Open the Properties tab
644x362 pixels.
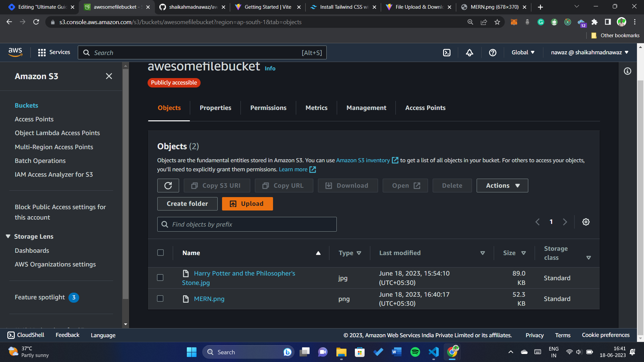click(x=215, y=108)
